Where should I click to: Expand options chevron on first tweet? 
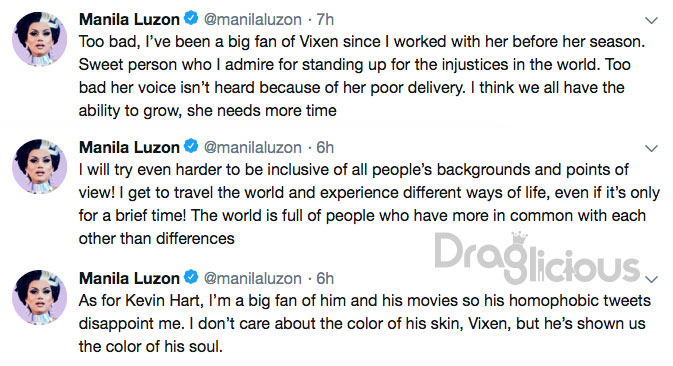pos(652,20)
